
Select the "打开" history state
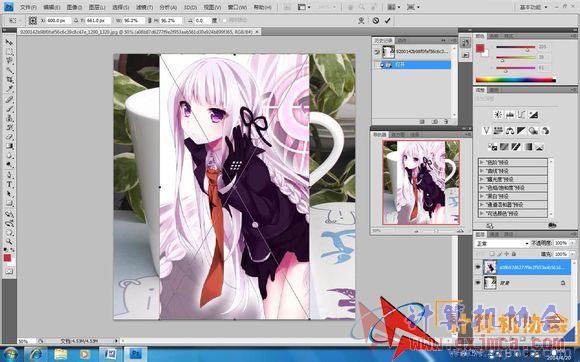[x=416, y=65]
